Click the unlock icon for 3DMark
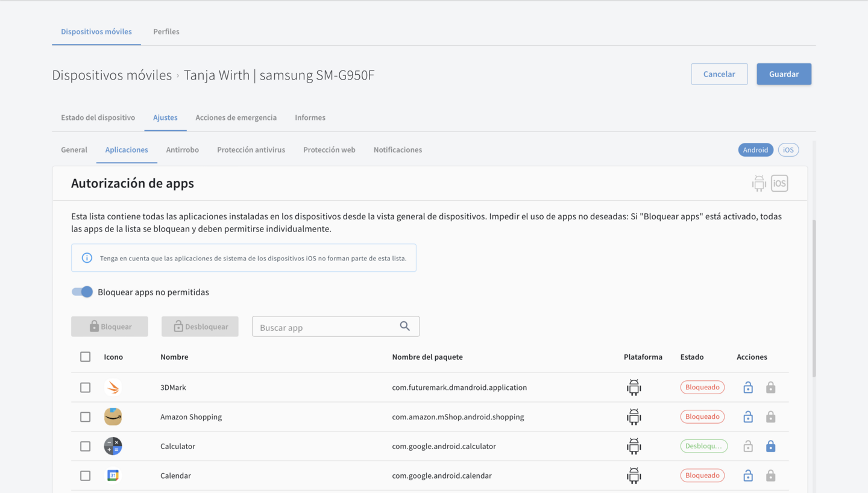The height and width of the screenshot is (493, 868). tap(747, 388)
